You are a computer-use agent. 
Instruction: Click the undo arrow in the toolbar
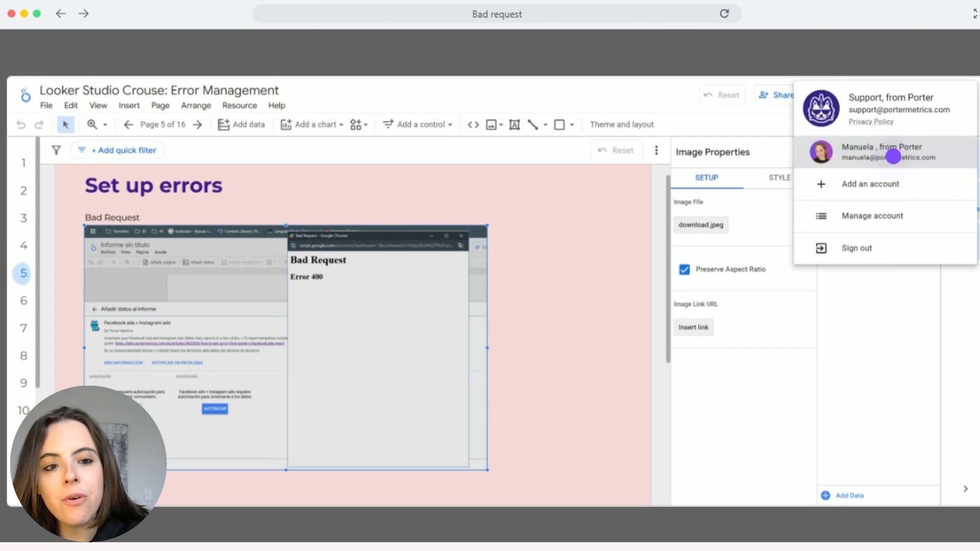tap(21, 124)
